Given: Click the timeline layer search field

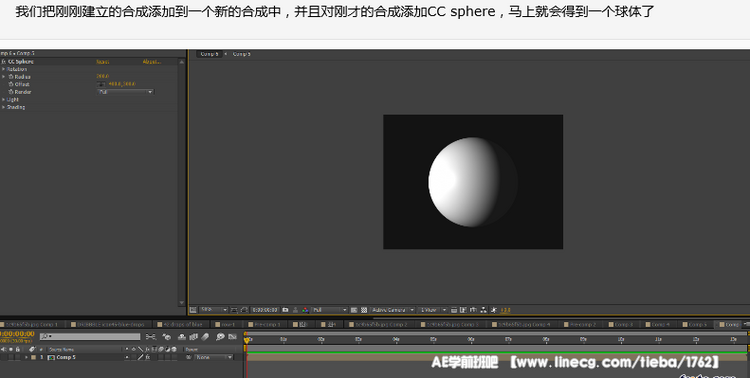Looking at the screenshot, I should pyautogui.click(x=90, y=336).
